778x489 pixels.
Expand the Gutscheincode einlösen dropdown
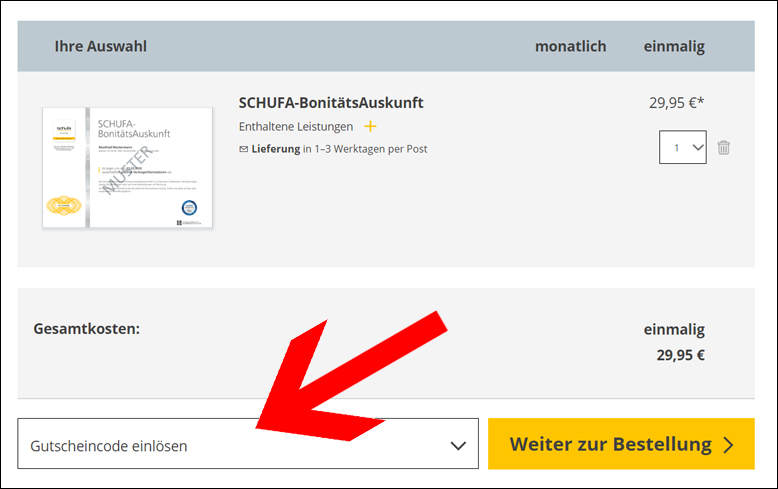[248, 443]
